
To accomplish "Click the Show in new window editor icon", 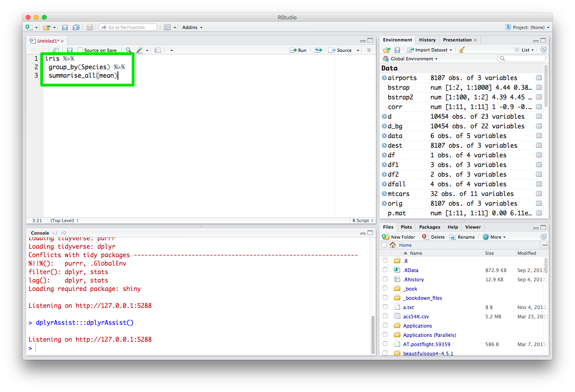I will 56,50.
